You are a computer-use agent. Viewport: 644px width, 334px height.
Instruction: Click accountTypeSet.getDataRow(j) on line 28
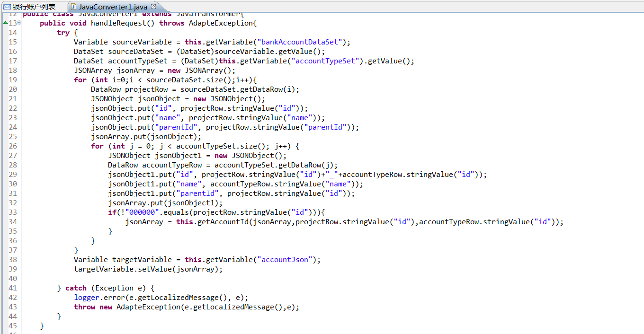coord(274,165)
